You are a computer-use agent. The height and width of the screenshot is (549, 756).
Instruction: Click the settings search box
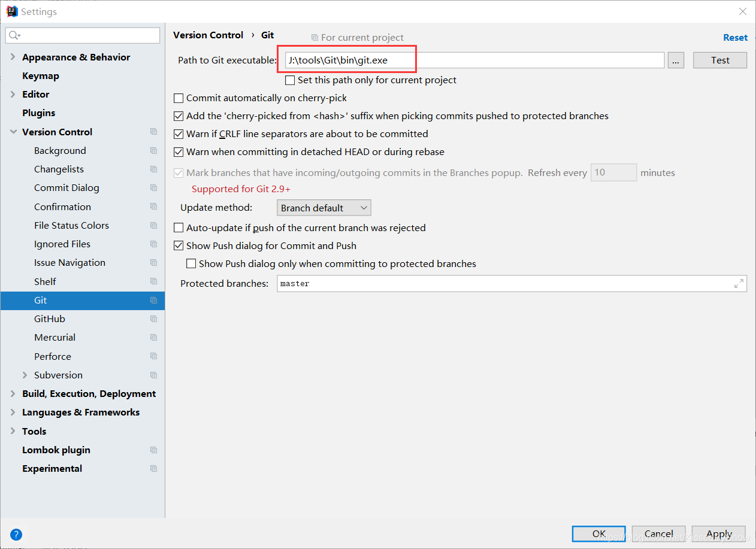(83, 36)
